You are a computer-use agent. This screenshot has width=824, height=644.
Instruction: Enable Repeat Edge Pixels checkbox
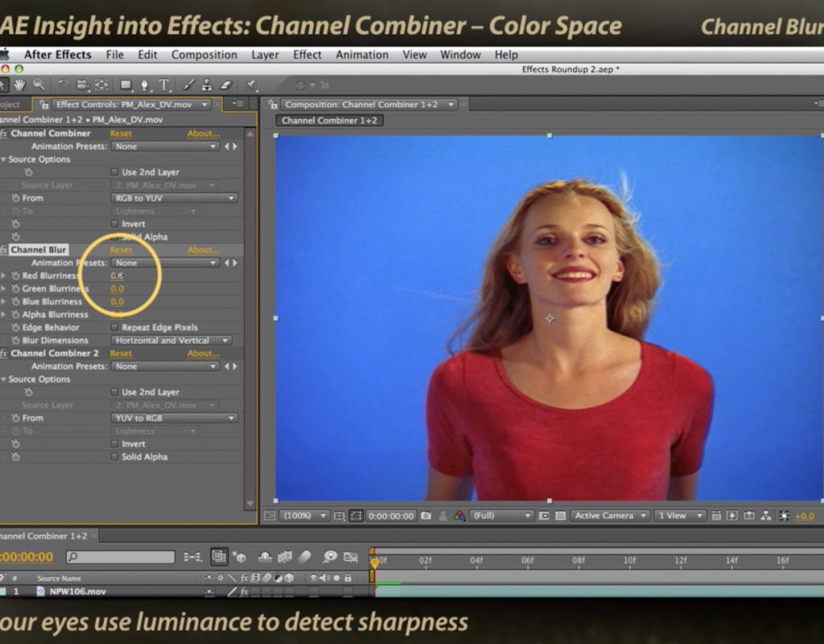114,327
